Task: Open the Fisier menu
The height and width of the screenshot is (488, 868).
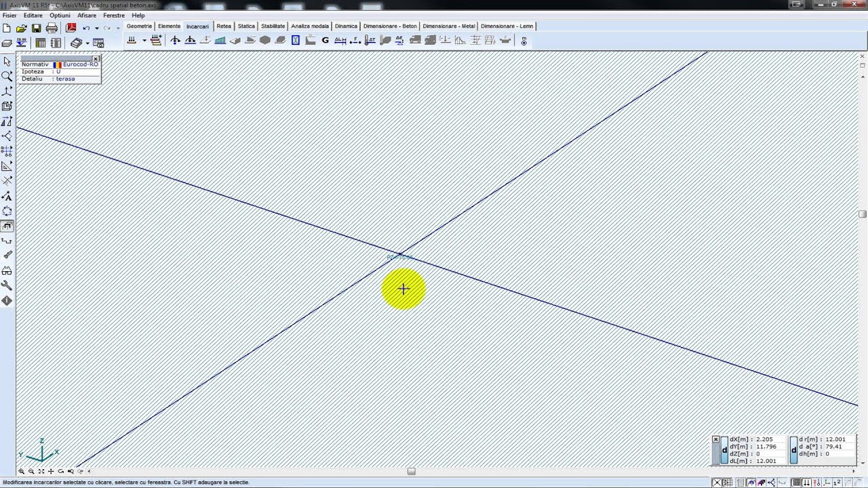Action: click(9, 15)
